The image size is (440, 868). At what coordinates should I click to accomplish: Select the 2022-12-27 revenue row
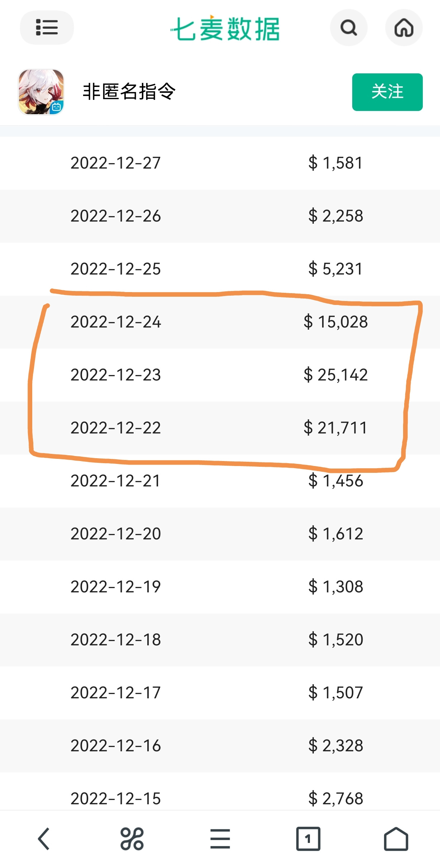[220, 163]
